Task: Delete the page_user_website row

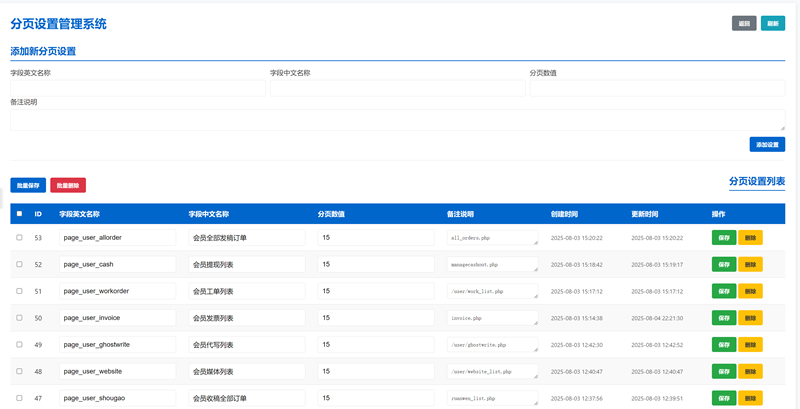Action: coord(751,371)
